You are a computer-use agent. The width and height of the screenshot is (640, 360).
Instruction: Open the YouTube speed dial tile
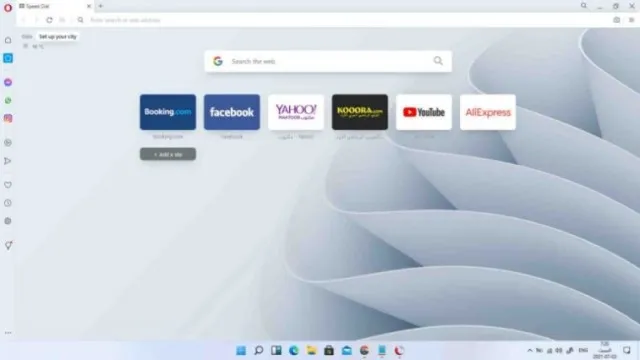424,112
